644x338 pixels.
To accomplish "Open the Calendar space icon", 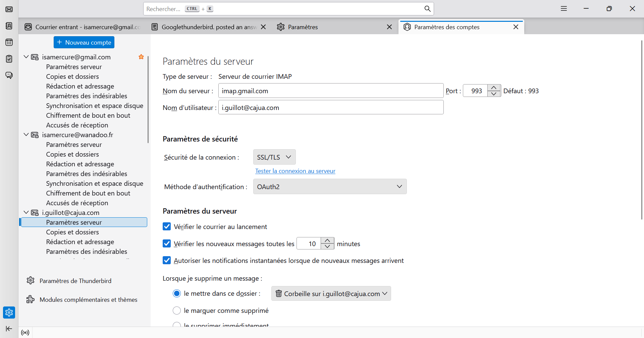I will pos(9,42).
